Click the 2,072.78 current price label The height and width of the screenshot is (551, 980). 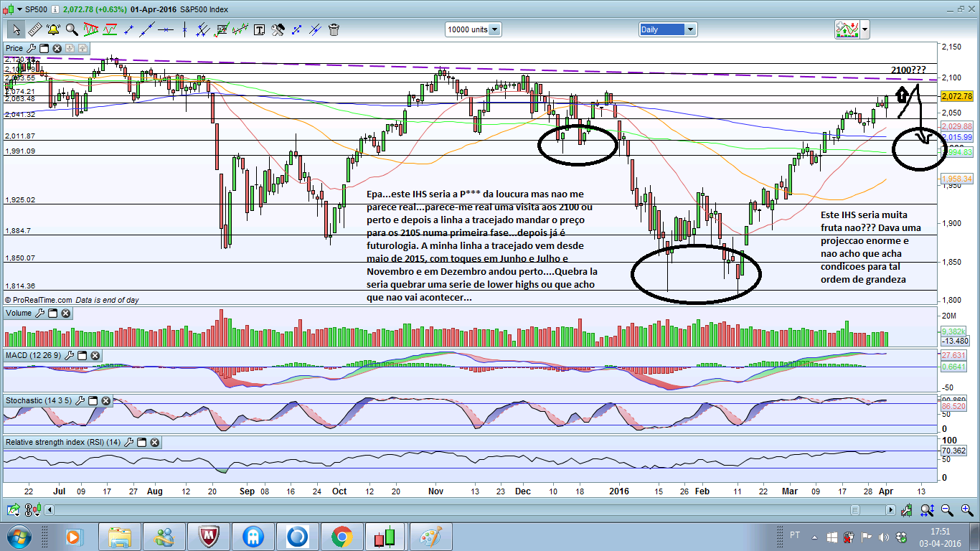pyautogui.click(x=958, y=96)
